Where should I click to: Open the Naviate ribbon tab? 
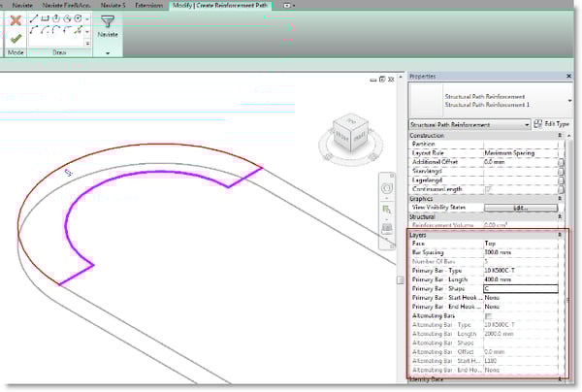22,6
